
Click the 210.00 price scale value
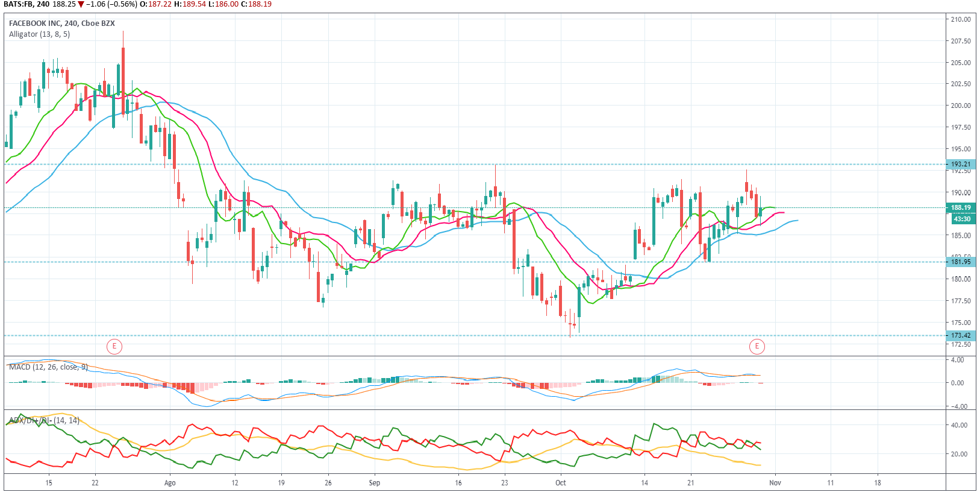click(x=961, y=19)
